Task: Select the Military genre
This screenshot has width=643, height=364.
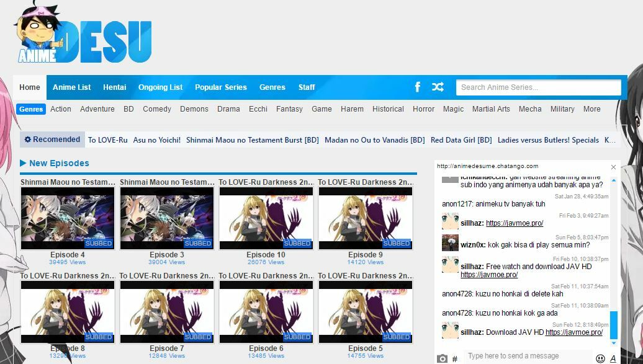Action: [562, 109]
